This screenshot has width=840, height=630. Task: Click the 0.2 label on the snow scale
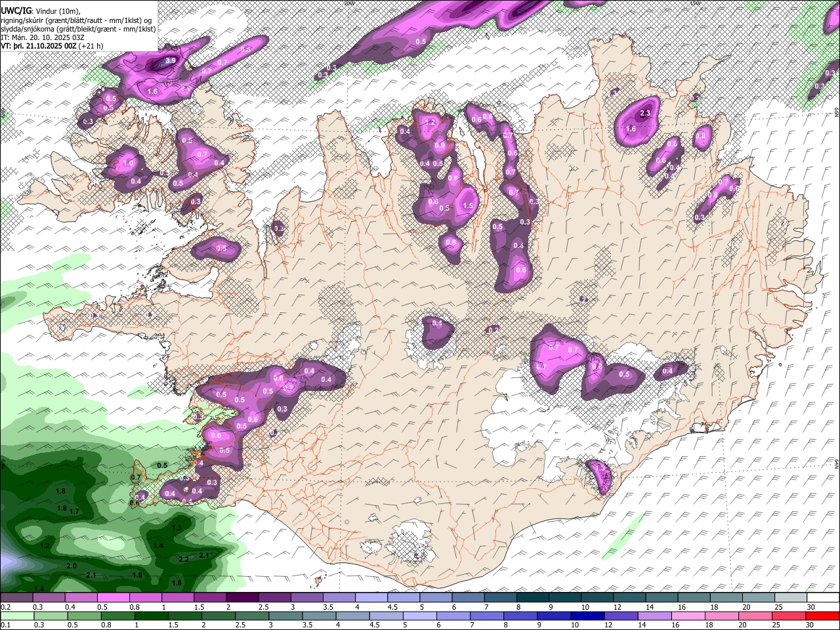click(x=7, y=607)
